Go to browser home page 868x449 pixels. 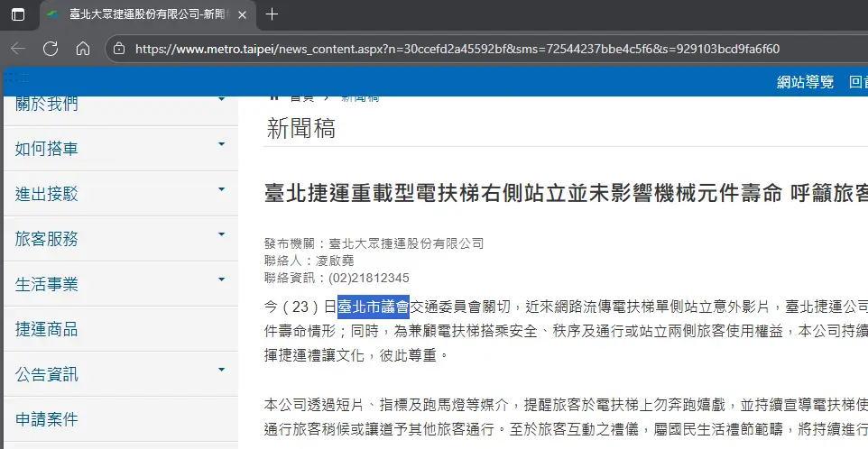83,49
